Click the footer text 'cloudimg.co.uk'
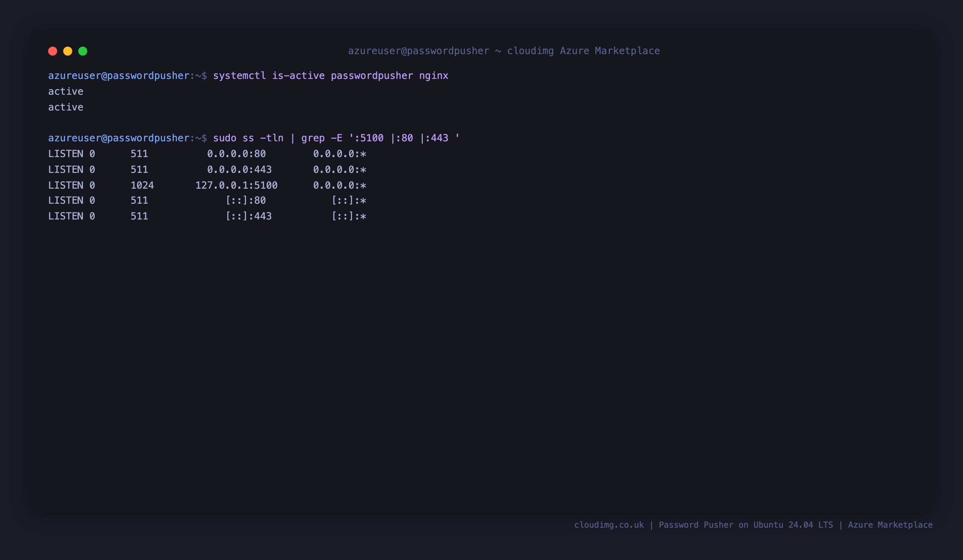 tap(609, 525)
